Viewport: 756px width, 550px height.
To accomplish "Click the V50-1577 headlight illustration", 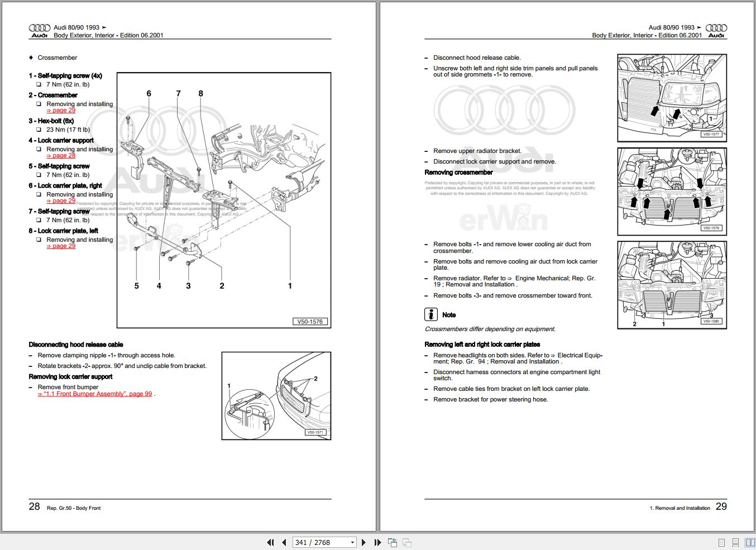I will tap(672, 98).
